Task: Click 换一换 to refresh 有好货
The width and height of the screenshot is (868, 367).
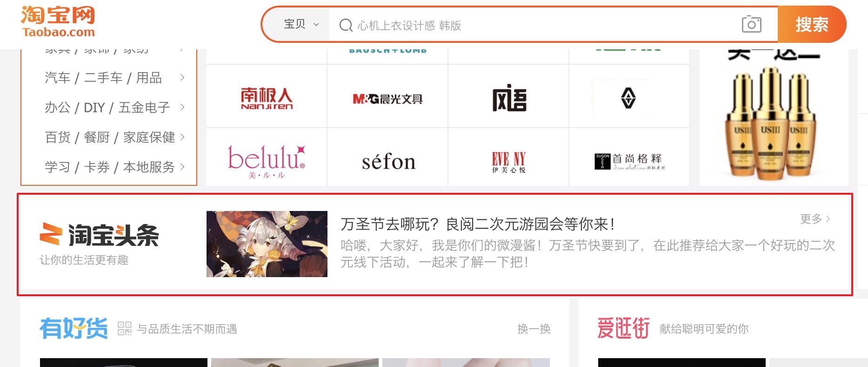Action: coord(534,329)
